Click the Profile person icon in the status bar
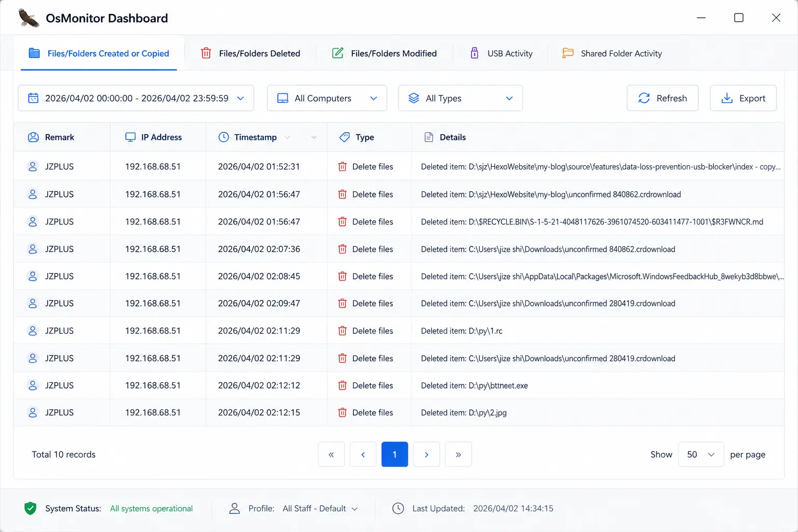 coord(235,508)
